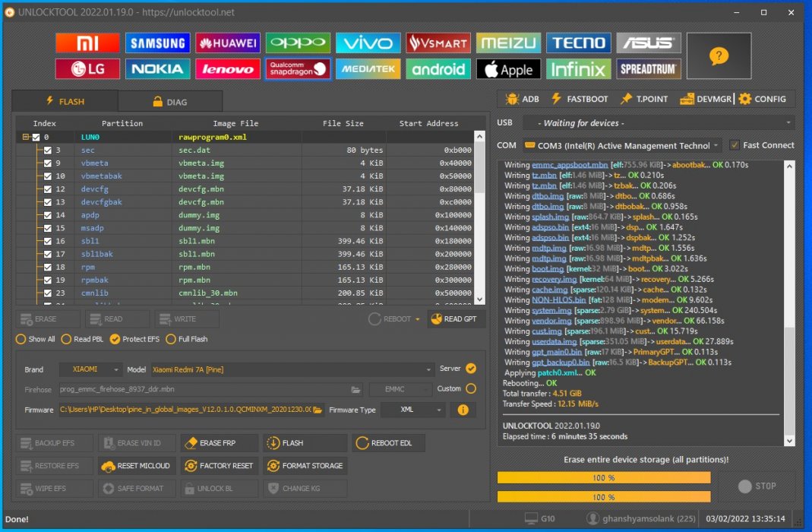Open the ADB tool
Image resolution: width=812 pixels, height=532 pixels.
[522, 99]
